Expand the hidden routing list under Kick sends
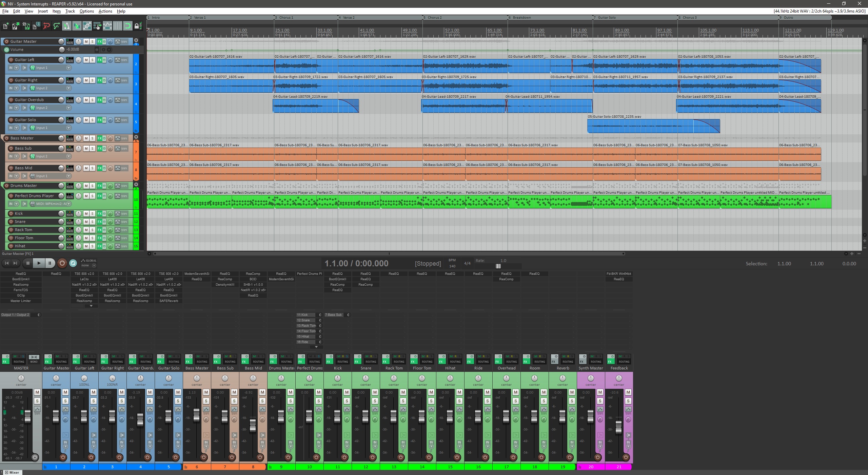The height and width of the screenshot is (475, 868). pyautogui.click(x=316, y=347)
